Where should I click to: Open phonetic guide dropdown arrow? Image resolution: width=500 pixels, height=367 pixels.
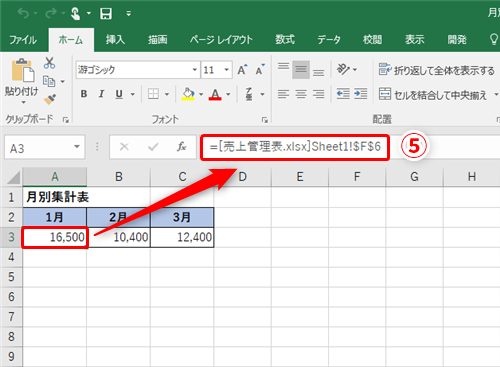click(262, 95)
